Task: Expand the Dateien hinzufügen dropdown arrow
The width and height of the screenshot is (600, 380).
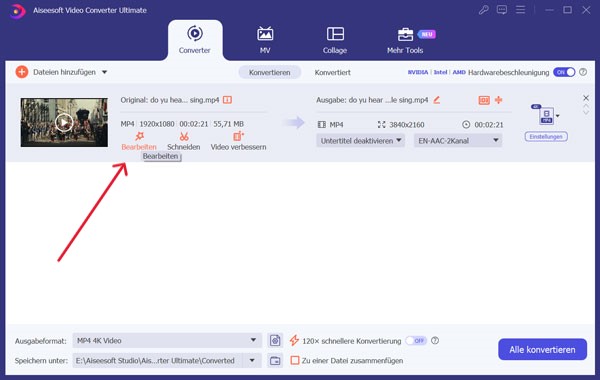Action: 104,72
